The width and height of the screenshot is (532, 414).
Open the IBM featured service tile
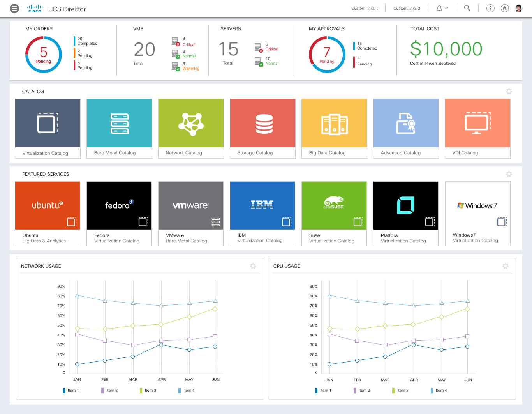(262, 214)
